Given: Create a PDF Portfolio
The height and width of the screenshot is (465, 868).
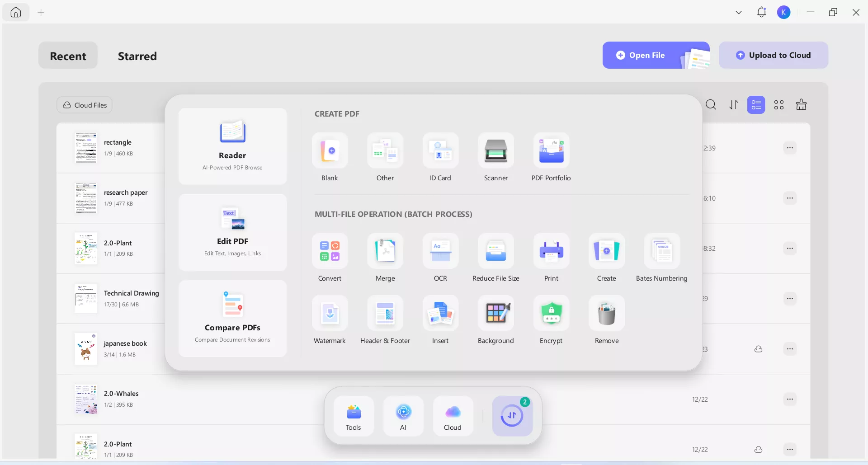Looking at the screenshot, I should pos(551,150).
